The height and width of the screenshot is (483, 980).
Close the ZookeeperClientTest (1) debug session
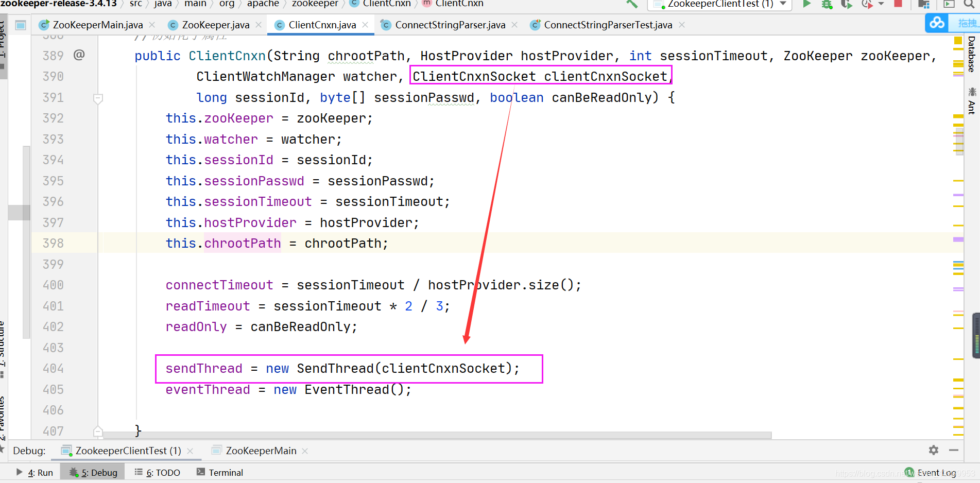pyautogui.click(x=190, y=451)
